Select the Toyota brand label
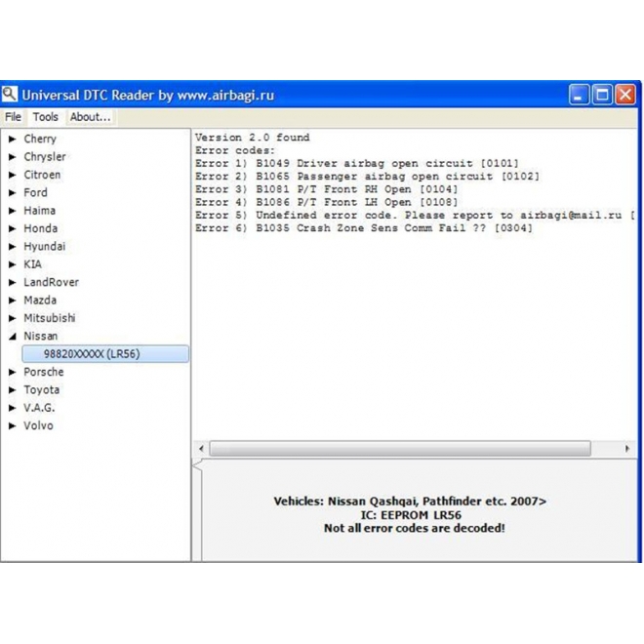Viewport: 644px width, 644px height. point(42,389)
